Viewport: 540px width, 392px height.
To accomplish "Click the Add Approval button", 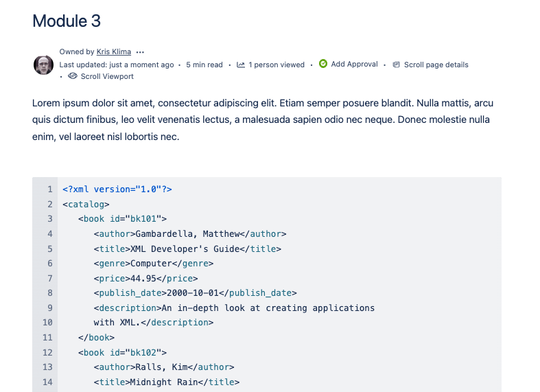I will click(x=354, y=64).
